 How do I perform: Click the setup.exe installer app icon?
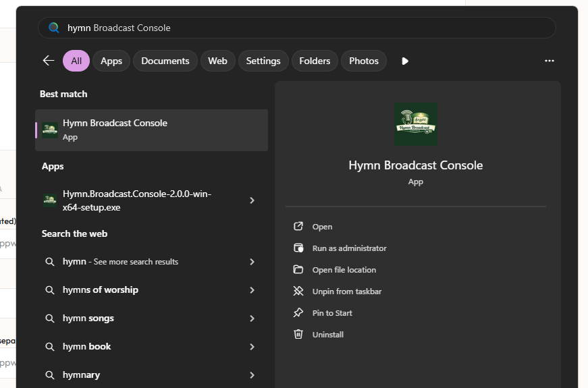click(50, 200)
